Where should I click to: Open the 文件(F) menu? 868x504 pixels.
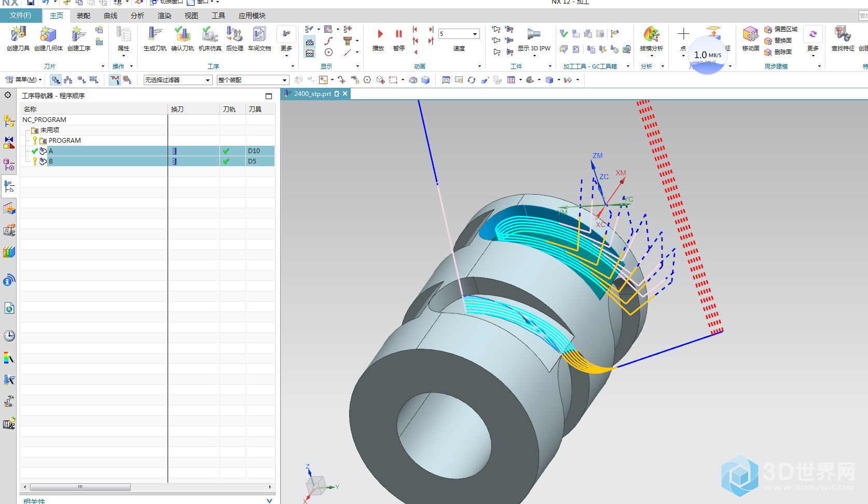pos(20,16)
